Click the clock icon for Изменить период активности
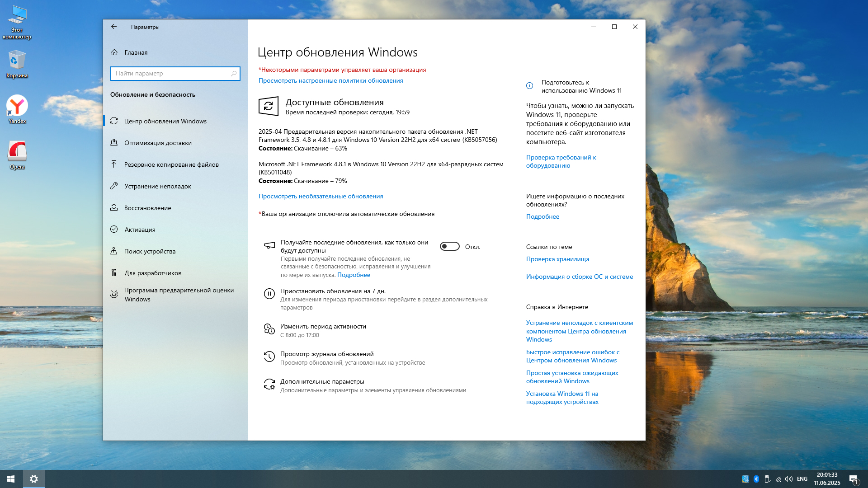This screenshot has width=868, height=488. coord(269,329)
